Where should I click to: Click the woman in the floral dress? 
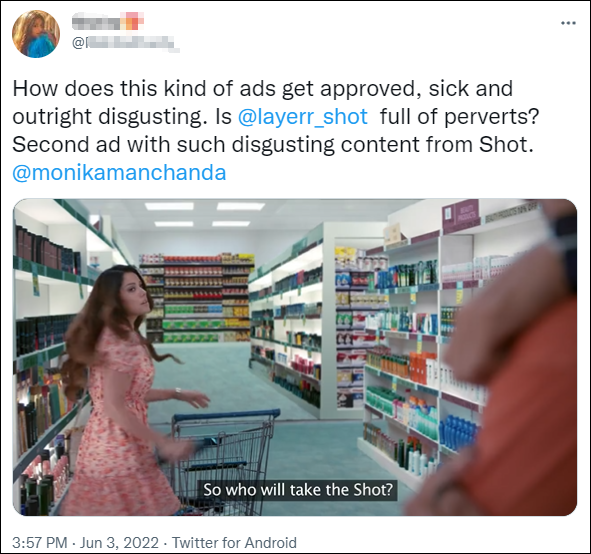[x=124, y=390]
